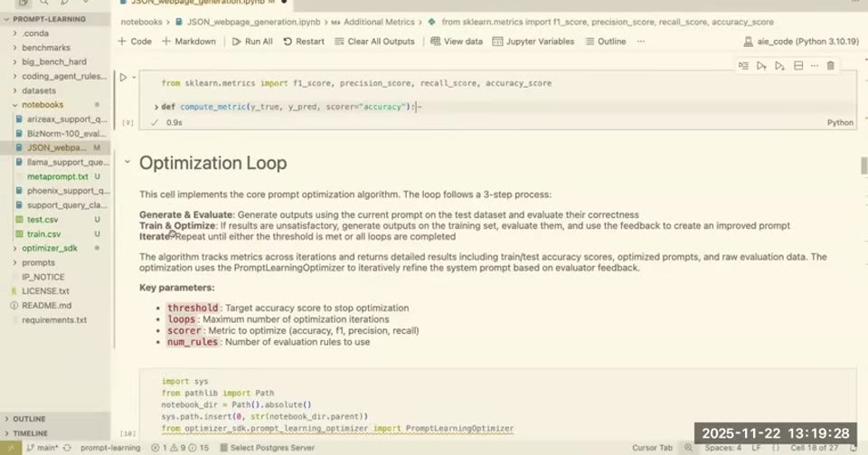This screenshot has width=868, height=455.
Task: Click Select Postgres Server in status bar
Action: [267, 447]
